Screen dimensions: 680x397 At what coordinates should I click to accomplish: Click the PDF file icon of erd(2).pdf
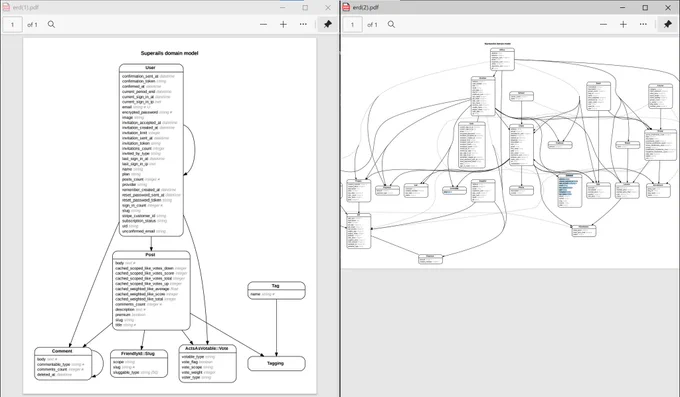[x=346, y=7]
